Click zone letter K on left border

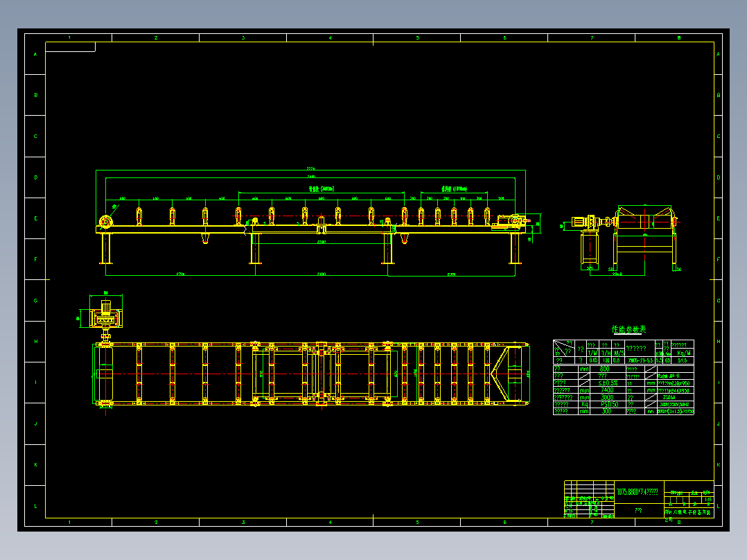pos(36,464)
